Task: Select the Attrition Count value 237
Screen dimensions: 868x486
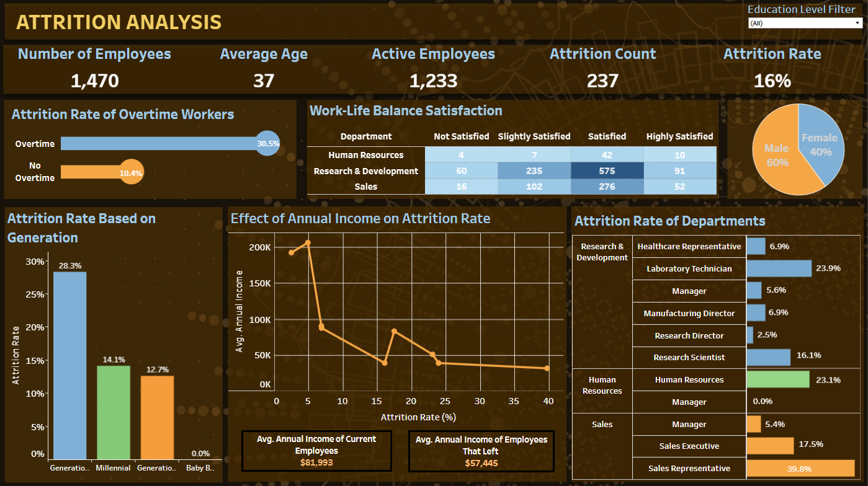Action: pyautogui.click(x=602, y=81)
